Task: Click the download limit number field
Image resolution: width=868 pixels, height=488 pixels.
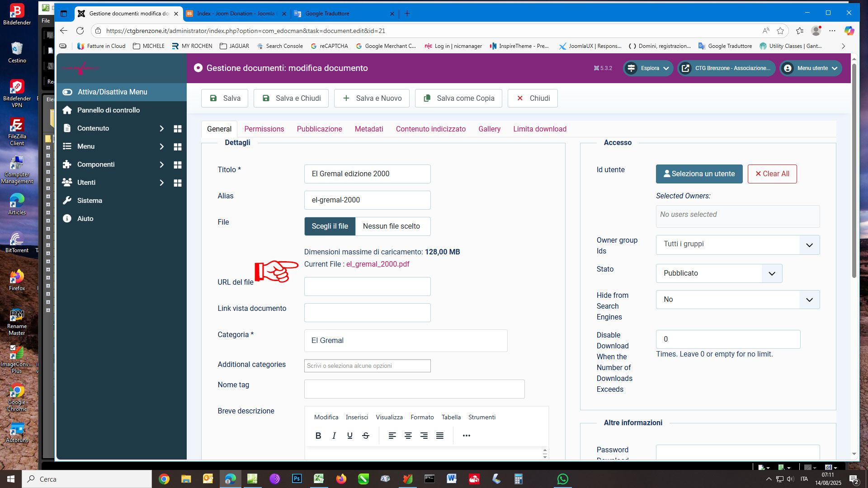Action: (x=728, y=339)
